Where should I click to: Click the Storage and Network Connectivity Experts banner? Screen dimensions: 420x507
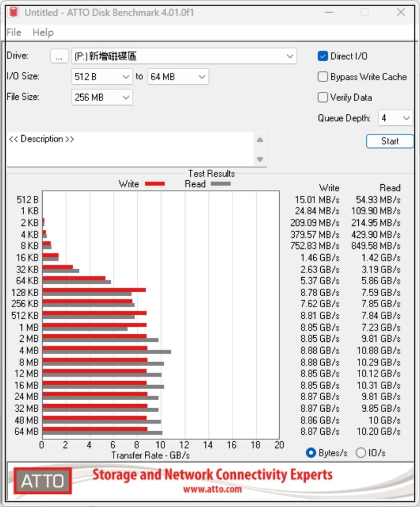tap(212, 475)
